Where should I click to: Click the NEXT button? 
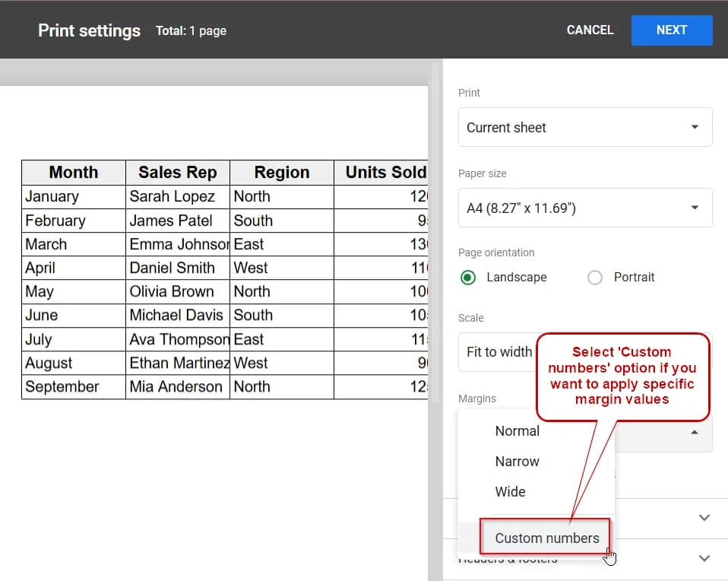[671, 30]
